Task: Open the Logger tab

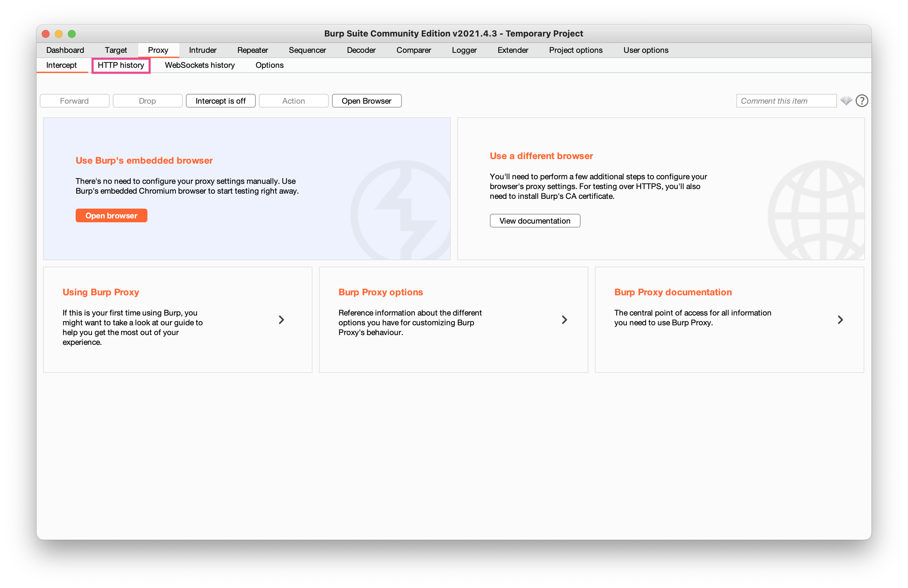Action: click(464, 50)
